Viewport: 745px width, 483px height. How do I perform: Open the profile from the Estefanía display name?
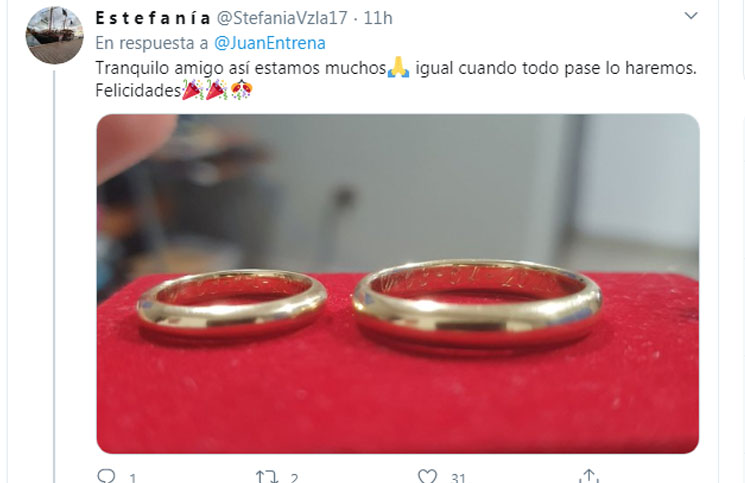click(153, 18)
